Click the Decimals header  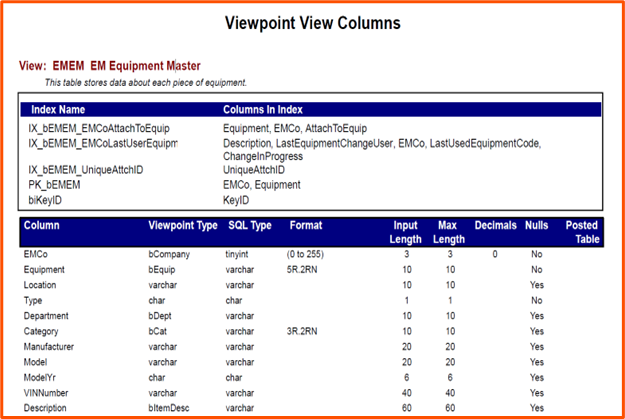(x=495, y=225)
